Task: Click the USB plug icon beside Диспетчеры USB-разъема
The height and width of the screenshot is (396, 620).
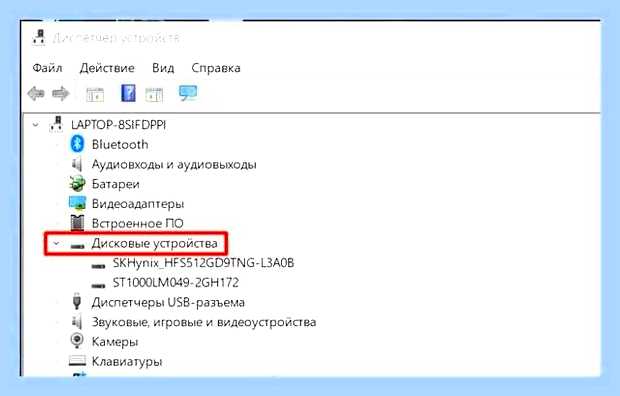Action: [x=77, y=301]
